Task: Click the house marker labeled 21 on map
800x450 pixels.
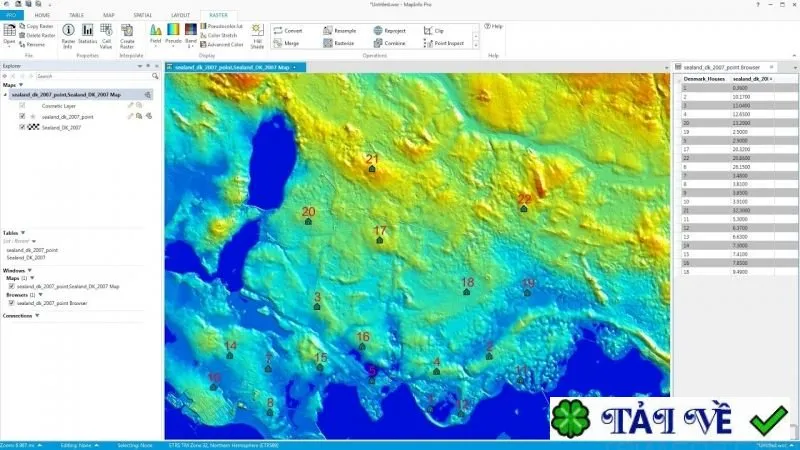Action: [372, 169]
